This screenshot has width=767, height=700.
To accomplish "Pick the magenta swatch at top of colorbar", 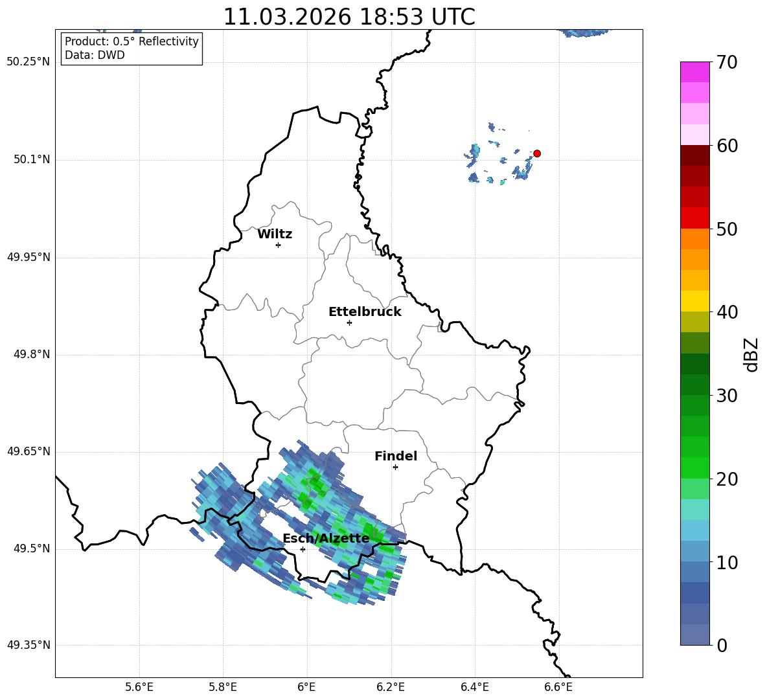I will (x=694, y=72).
